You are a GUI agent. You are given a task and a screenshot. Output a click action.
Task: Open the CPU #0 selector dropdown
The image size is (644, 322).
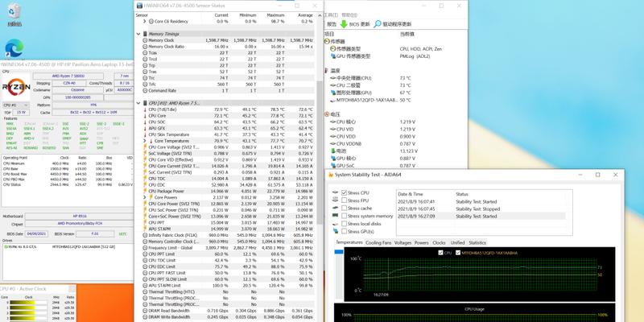click(15, 105)
